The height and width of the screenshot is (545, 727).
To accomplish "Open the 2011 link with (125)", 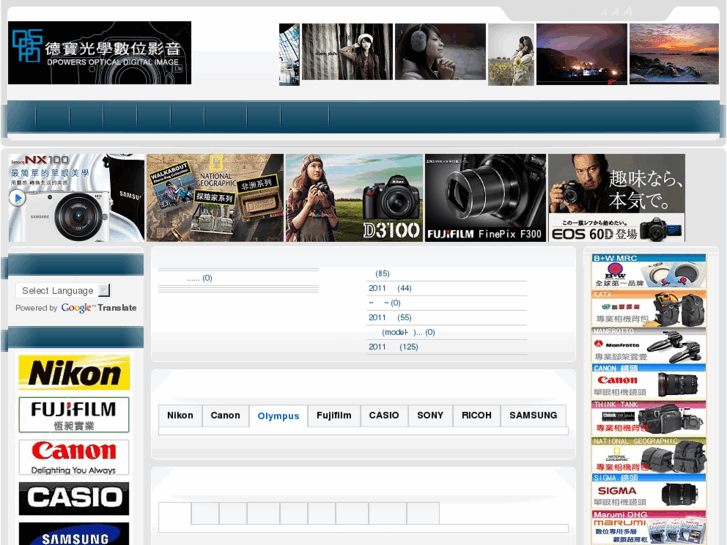I will click(393, 347).
